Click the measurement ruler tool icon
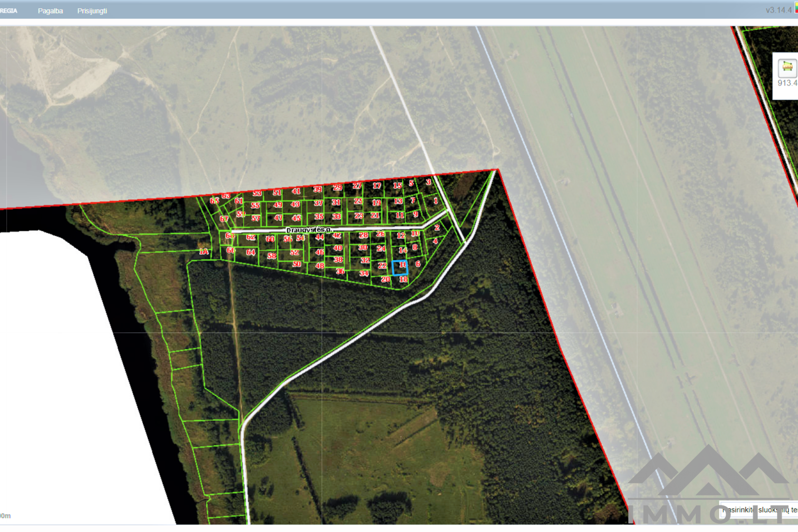The height and width of the screenshot is (532, 798). (x=787, y=68)
